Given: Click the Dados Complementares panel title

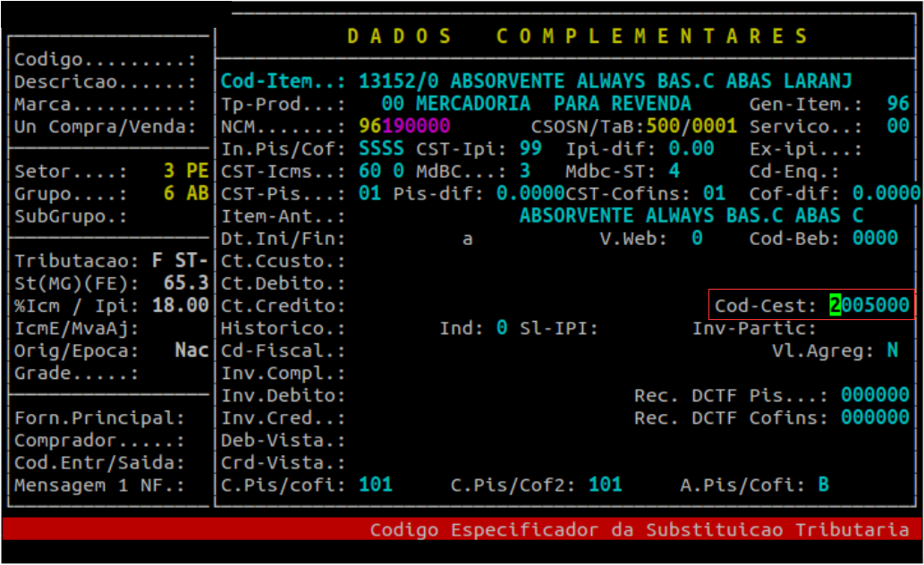Looking at the screenshot, I should tap(578, 37).
